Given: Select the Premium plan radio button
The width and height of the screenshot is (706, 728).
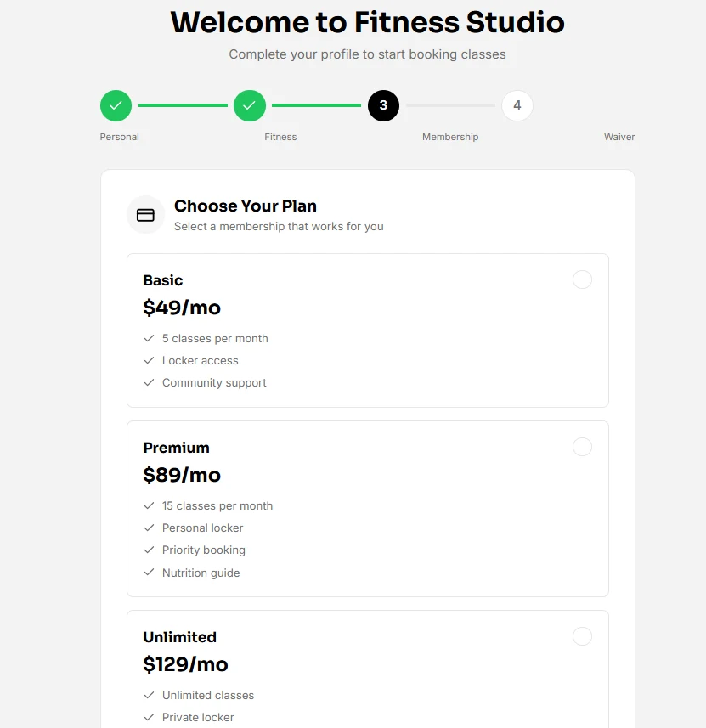Looking at the screenshot, I should point(582,447).
